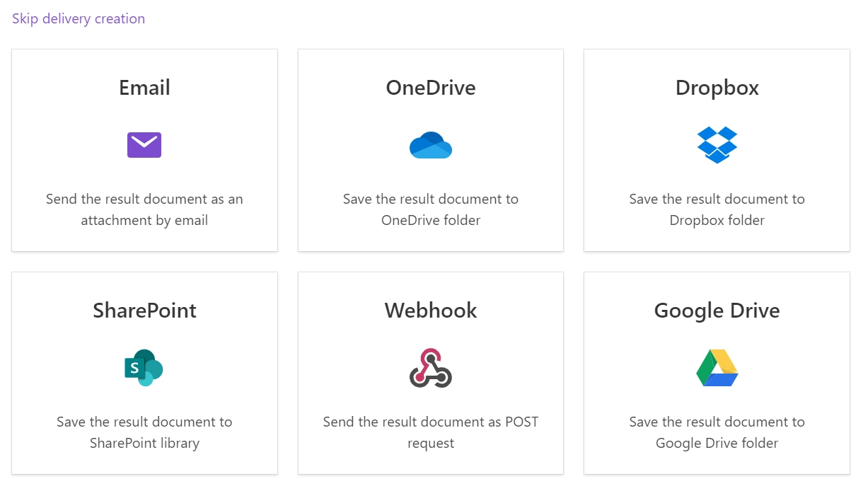Viewport: 868px width, 486px height.
Task: Choose the Dropbox box logo icon
Action: 717,145
